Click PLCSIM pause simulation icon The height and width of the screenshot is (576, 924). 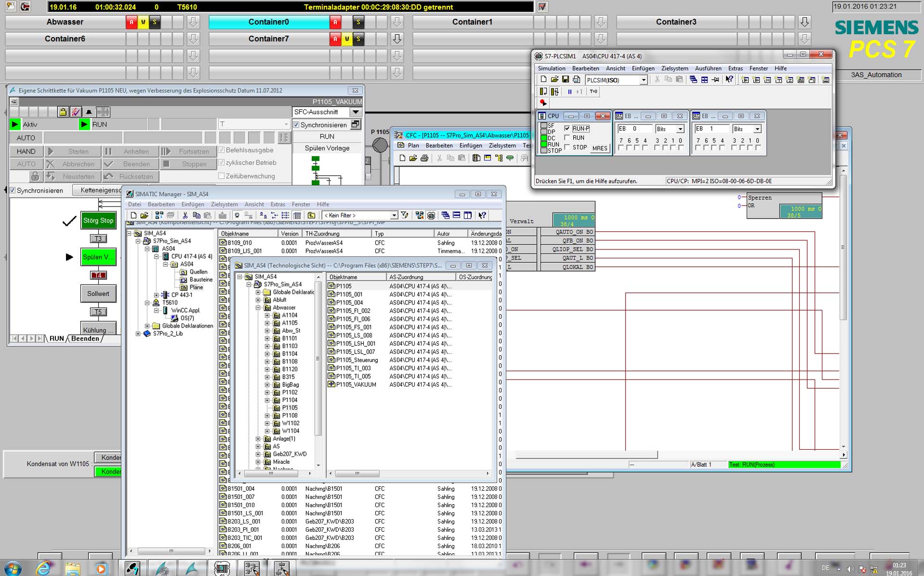570,92
